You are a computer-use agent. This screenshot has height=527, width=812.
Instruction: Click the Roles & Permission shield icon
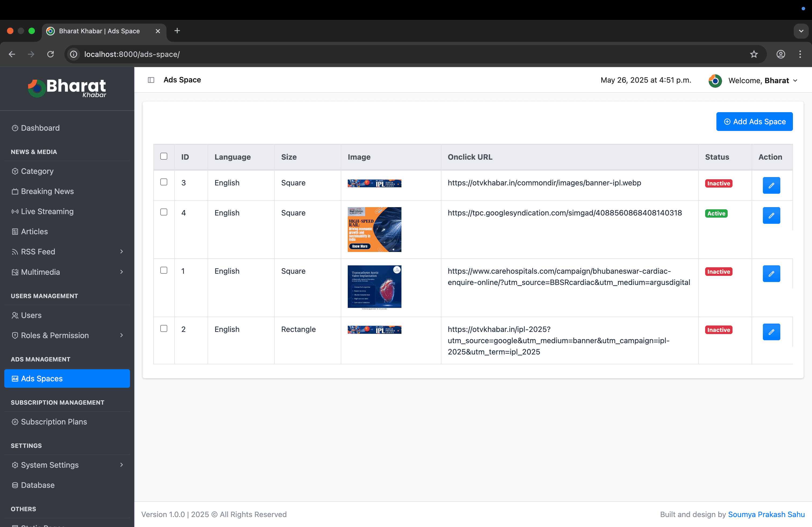pos(15,336)
